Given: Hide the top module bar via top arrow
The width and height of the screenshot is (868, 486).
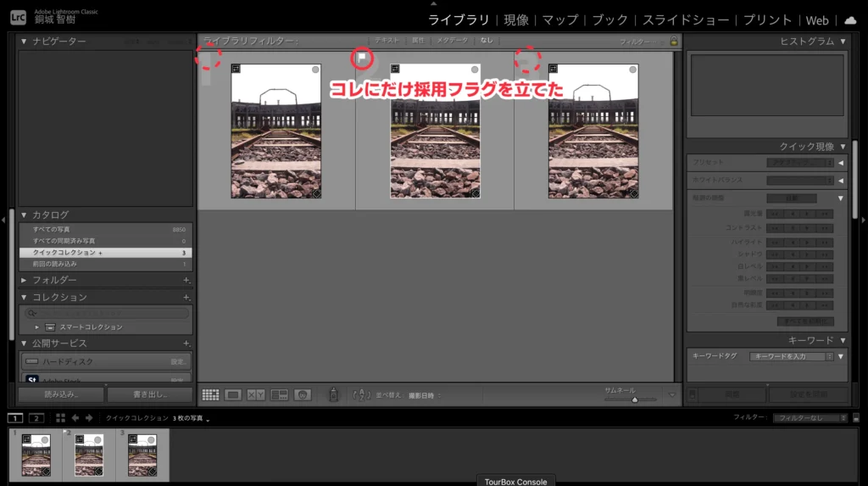Looking at the screenshot, I should coord(433,3).
